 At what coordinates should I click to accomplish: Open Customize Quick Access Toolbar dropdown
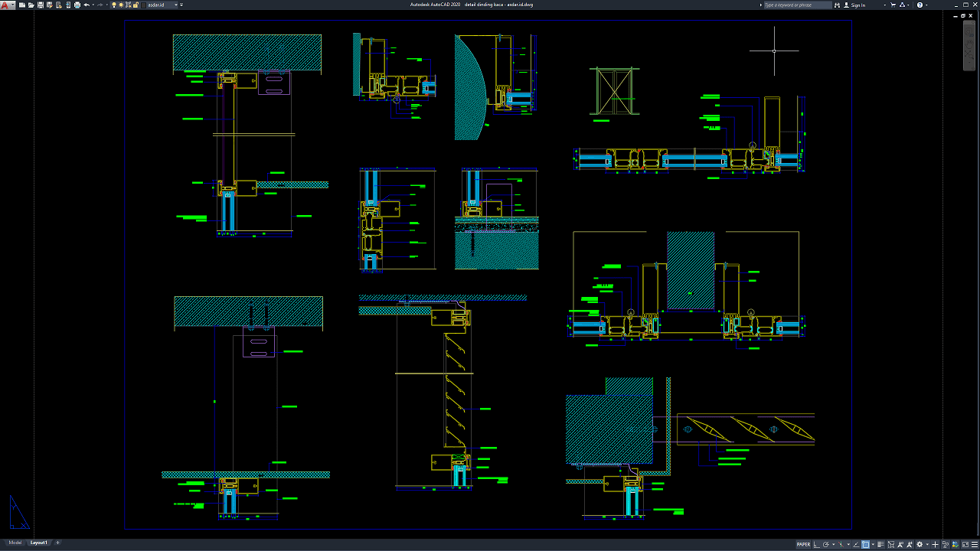coord(181,5)
